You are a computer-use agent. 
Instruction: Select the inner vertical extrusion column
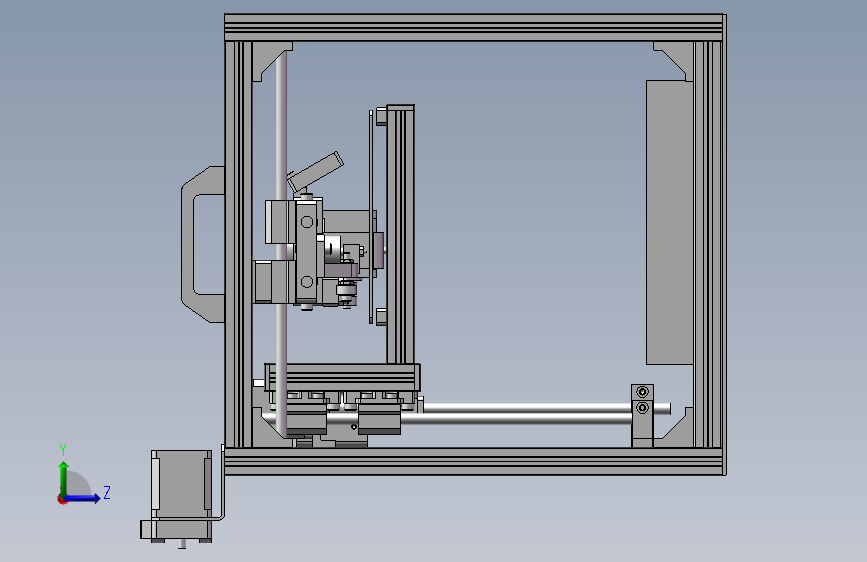tap(400, 234)
